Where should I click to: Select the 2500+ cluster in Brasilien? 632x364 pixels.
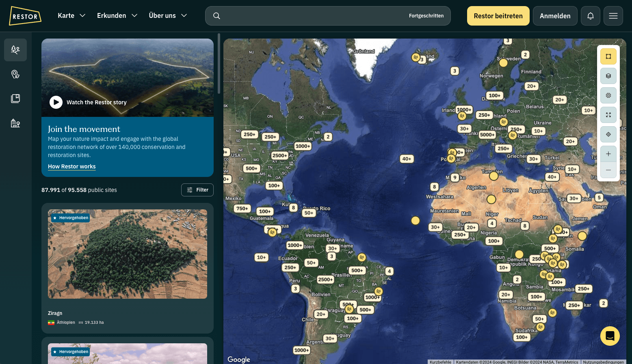click(325, 279)
